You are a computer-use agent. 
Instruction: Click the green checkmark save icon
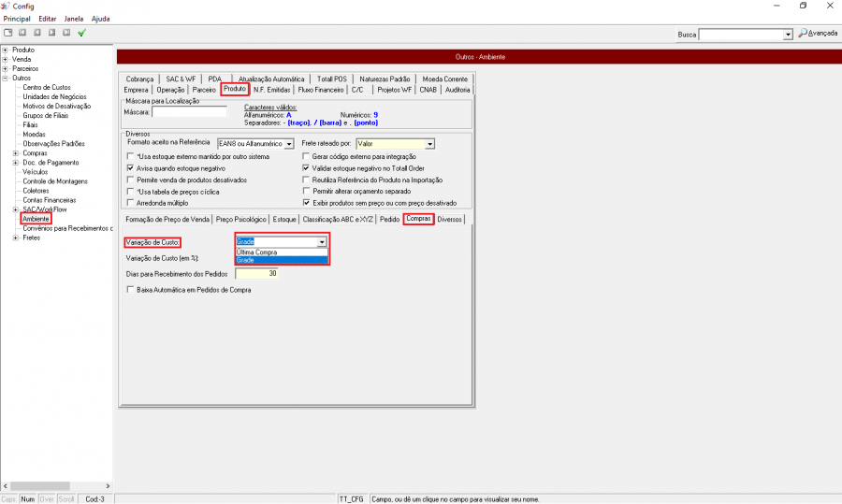pyautogui.click(x=82, y=33)
